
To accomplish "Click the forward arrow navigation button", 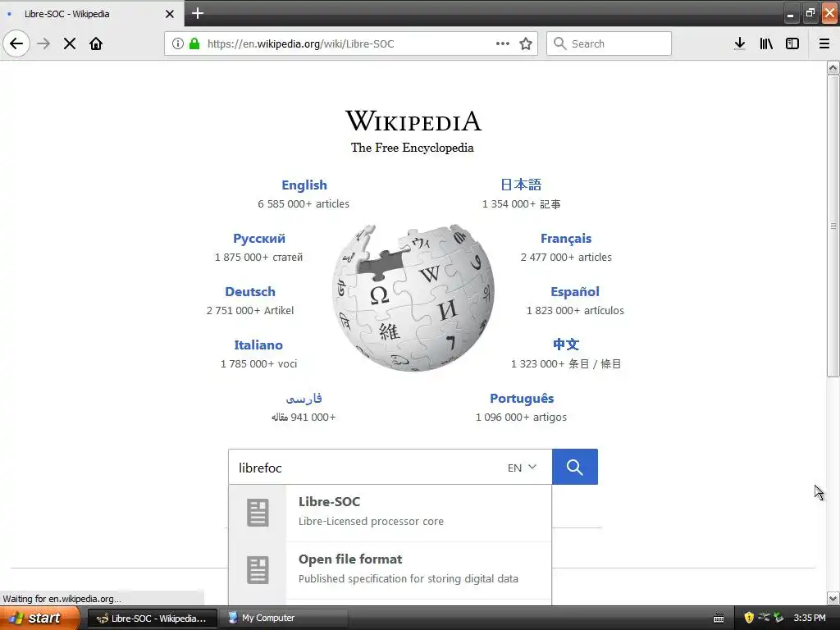I will (44, 43).
